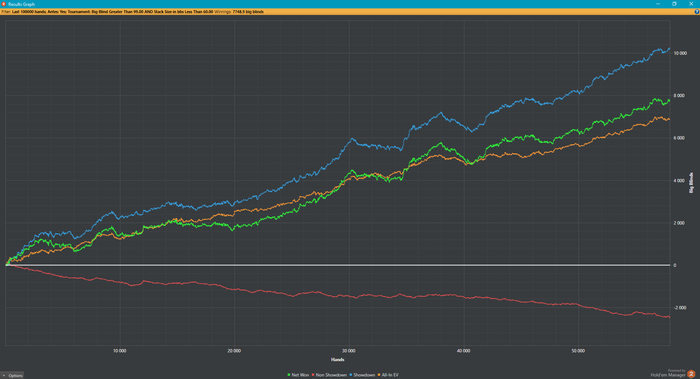Click the Results Graph window title

pyautogui.click(x=21, y=4)
